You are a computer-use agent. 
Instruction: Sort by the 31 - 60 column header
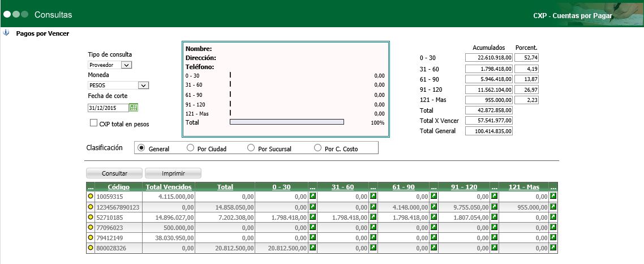(342, 187)
